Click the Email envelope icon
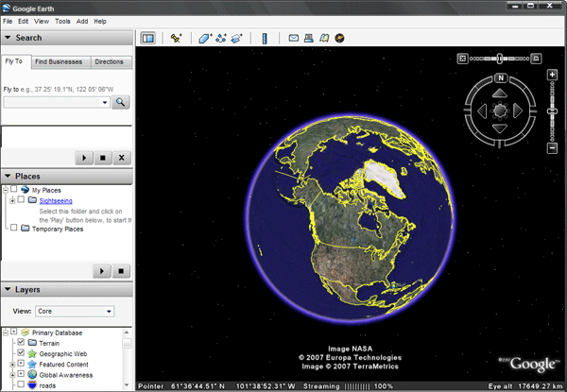 click(293, 38)
